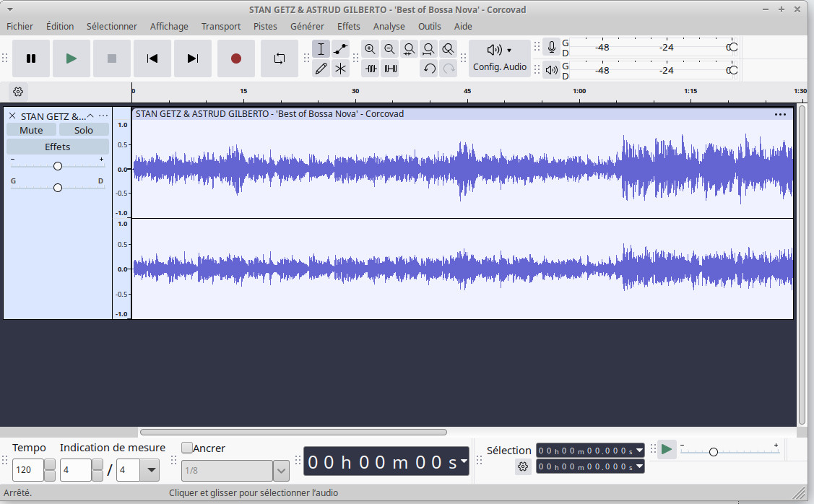Click the microphone record meter icon

click(x=552, y=48)
